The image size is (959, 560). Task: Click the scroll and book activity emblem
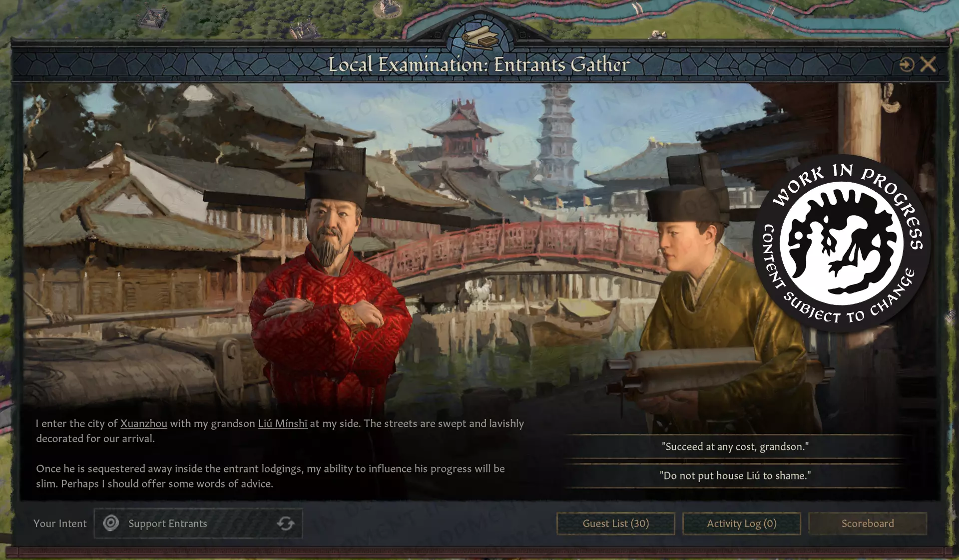click(x=479, y=37)
